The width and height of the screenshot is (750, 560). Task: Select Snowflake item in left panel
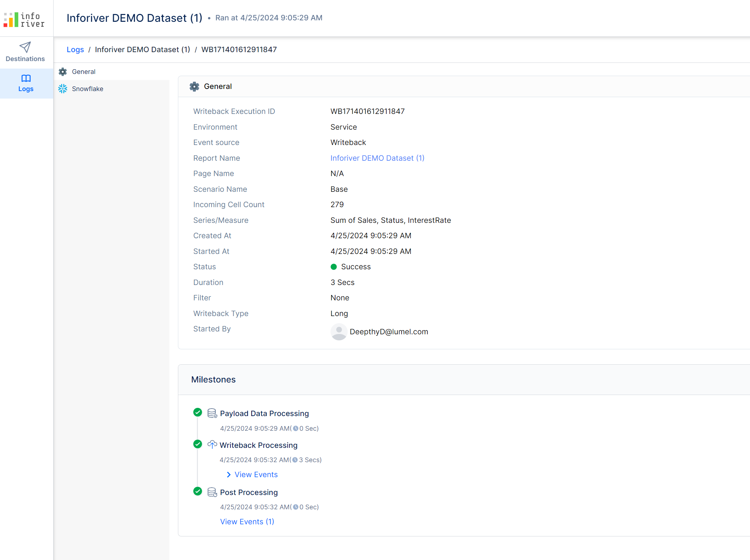[88, 89]
